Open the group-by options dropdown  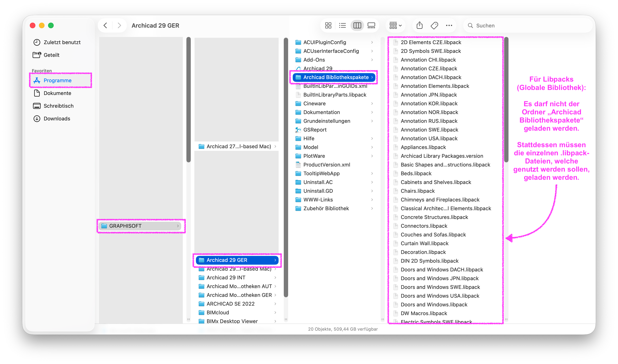point(396,25)
